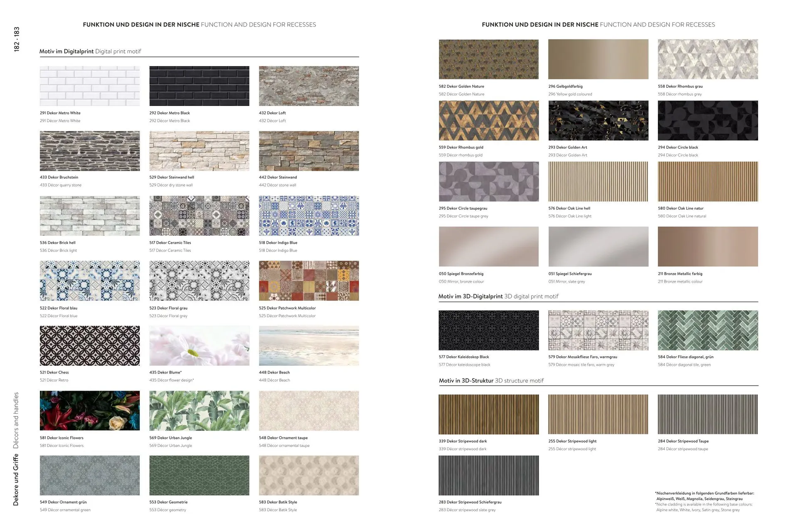798x532 pixels.
Task: Pick the Golden Nature decor swatch
Action: 488,59
